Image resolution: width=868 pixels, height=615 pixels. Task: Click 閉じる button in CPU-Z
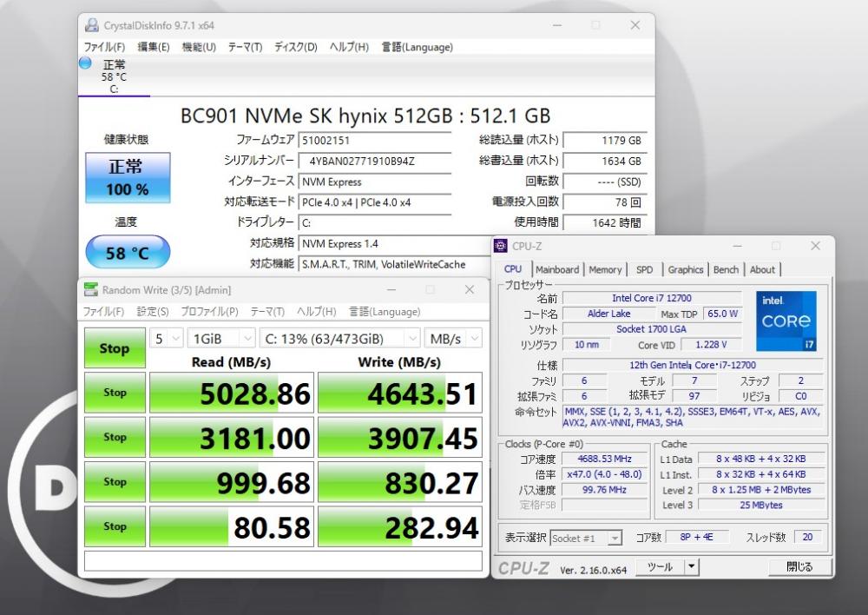click(799, 567)
